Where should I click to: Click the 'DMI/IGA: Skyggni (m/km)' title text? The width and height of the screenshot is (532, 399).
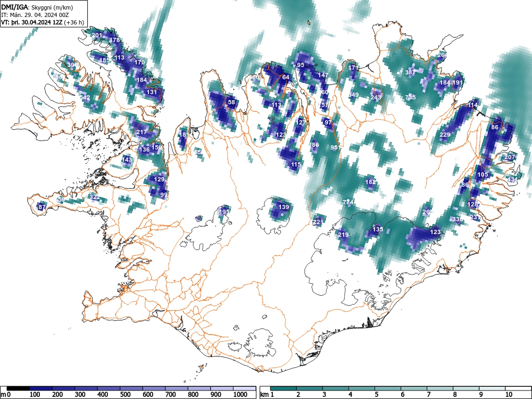(37, 7)
